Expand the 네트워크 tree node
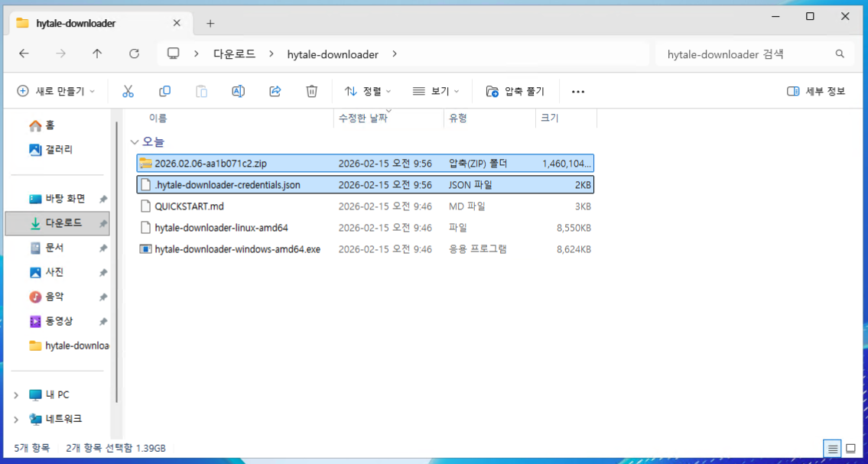 pos(16,419)
